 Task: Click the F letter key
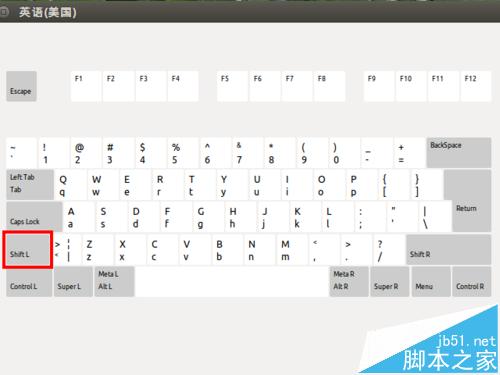(x=175, y=217)
